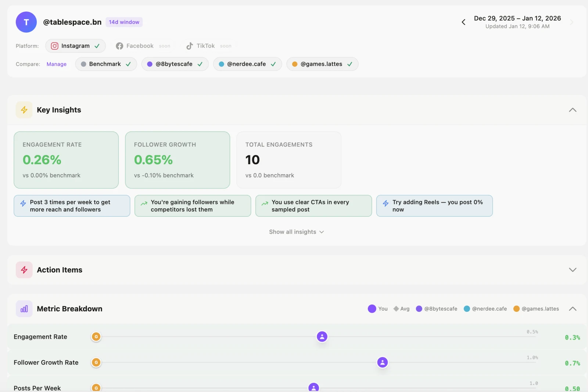Click the @tablespace.bn account name
This screenshot has height=392, width=588.
[72, 22]
